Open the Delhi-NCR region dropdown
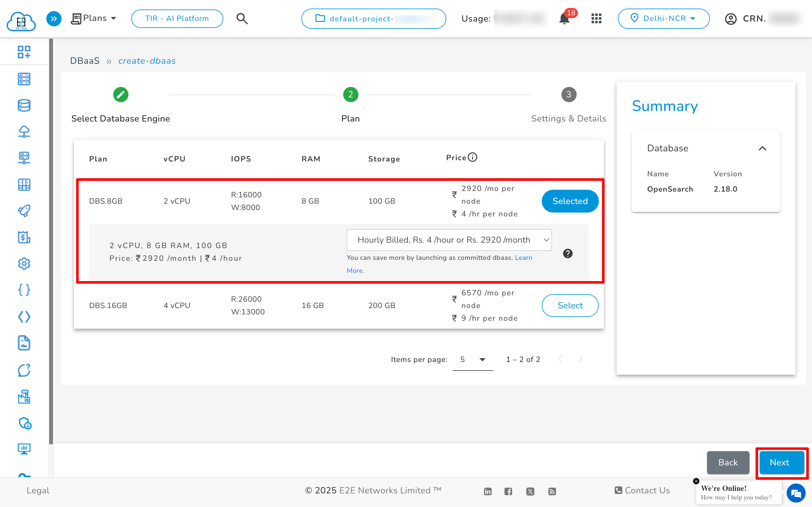Screen dimensions: 812x507 coord(663,18)
